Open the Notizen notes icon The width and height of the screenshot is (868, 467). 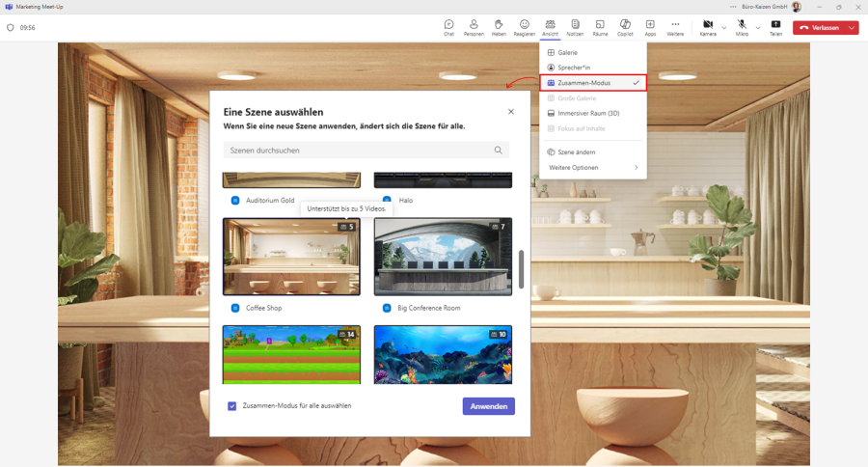575,26
